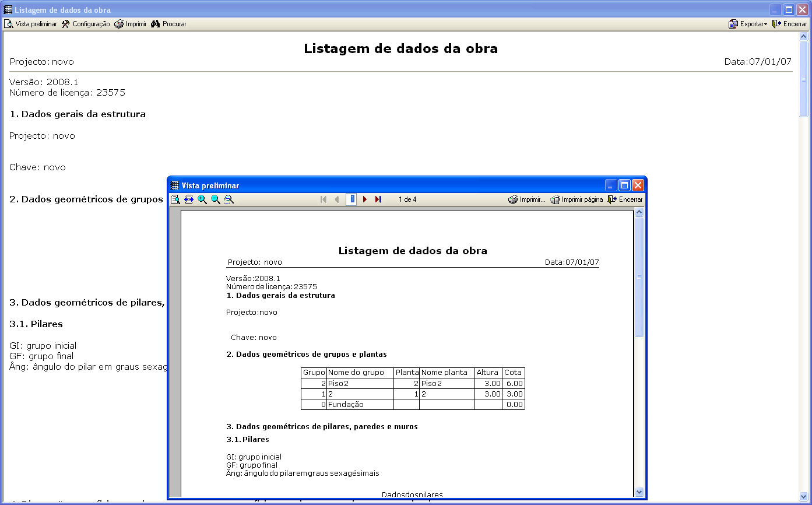
Task: Click the fit whole page icon
Action: pyautogui.click(x=175, y=199)
